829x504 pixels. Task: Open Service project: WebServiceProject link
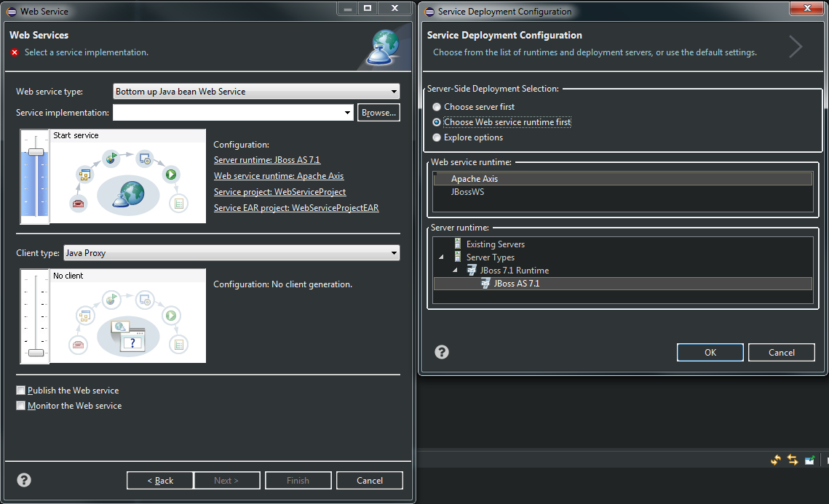click(279, 192)
